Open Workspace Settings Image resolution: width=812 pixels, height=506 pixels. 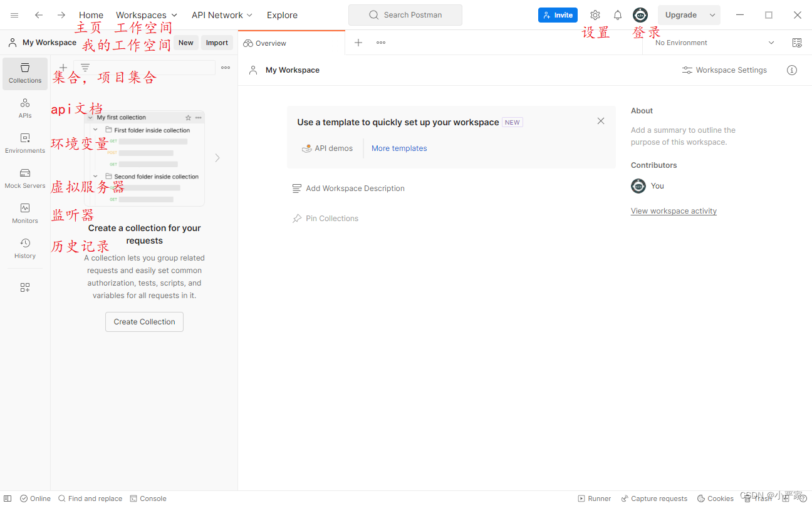pos(724,70)
